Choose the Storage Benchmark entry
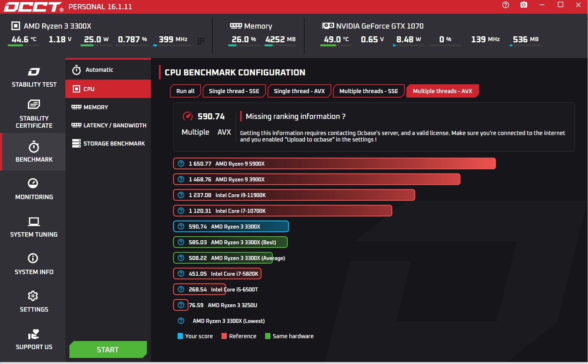This screenshot has width=588, height=364. pyautogui.click(x=108, y=144)
